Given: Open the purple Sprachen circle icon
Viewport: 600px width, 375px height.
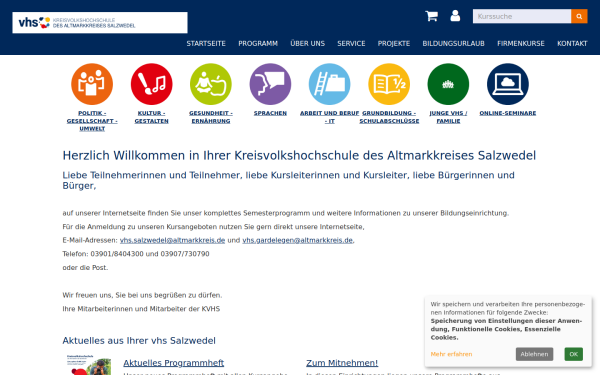Looking at the screenshot, I should click(x=270, y=84).
